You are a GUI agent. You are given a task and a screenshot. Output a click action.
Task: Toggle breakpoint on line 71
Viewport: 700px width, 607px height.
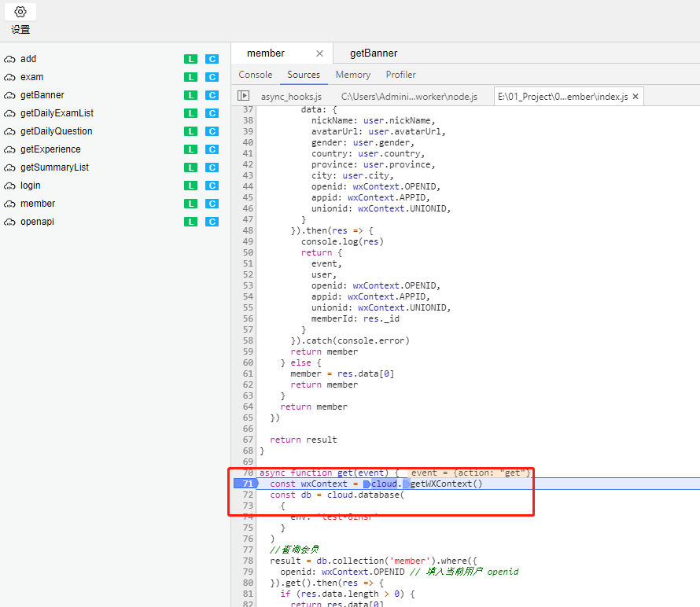(x=247, y=484)
